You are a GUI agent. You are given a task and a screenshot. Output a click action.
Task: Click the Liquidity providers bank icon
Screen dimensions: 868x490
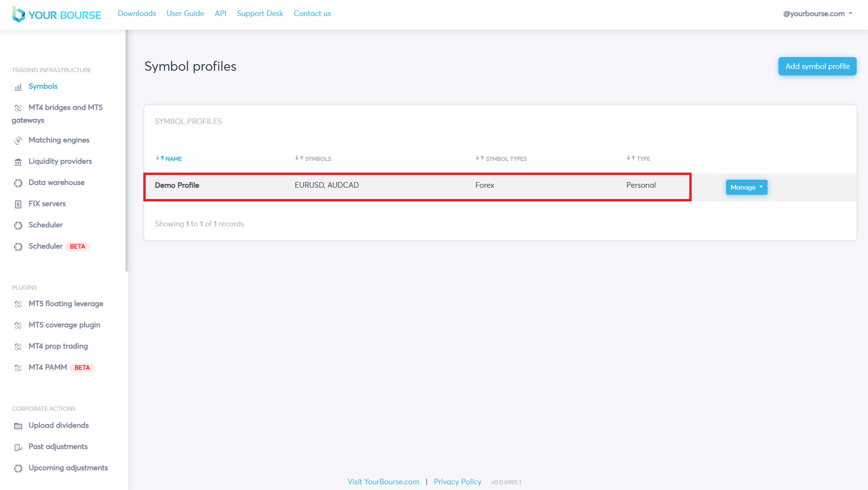click(x=18, y=162)
